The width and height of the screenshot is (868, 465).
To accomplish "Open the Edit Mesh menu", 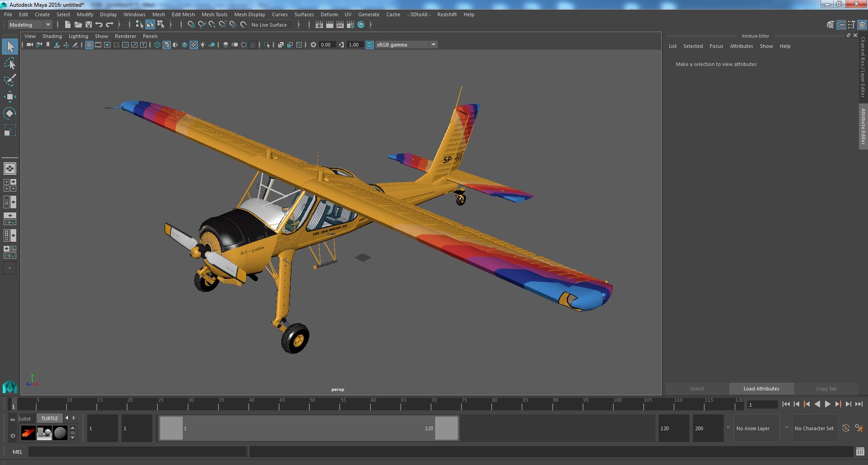I will (183, 14).
